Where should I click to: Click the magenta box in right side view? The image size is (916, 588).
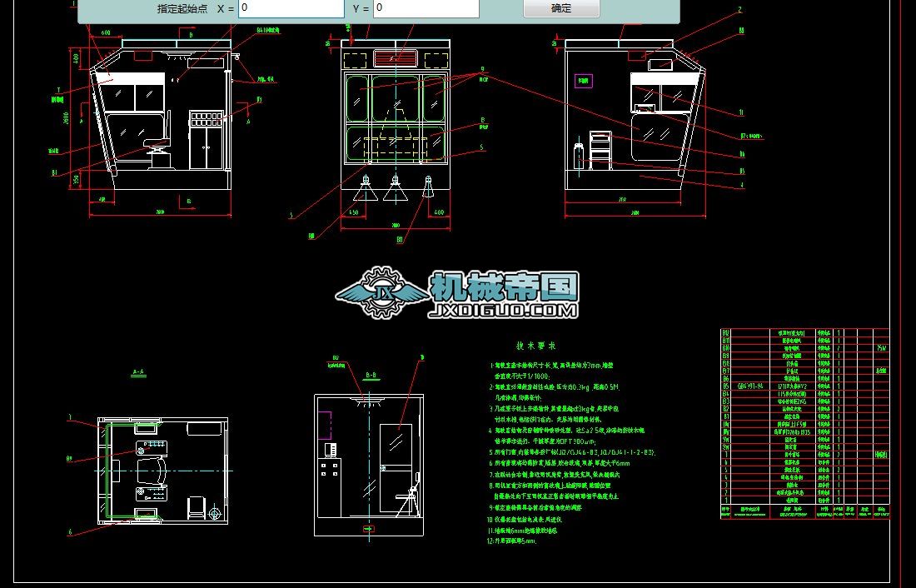(x=584, y=81)
